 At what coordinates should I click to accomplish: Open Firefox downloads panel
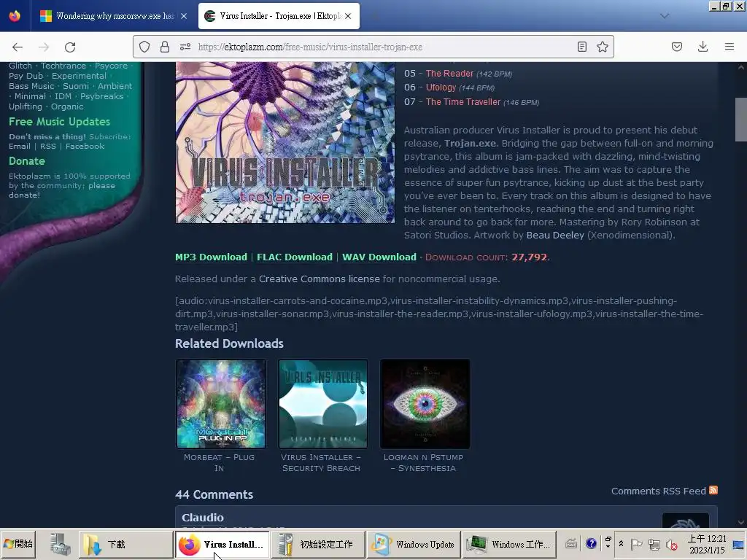[703, 47]
